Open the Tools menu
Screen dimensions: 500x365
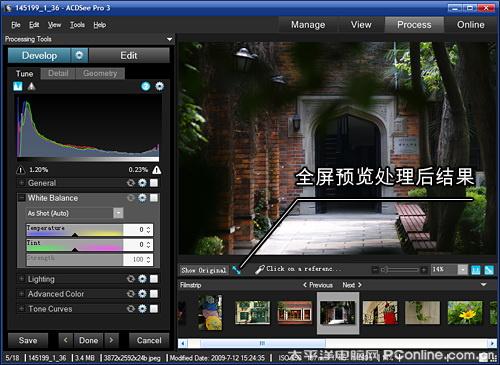77,25
